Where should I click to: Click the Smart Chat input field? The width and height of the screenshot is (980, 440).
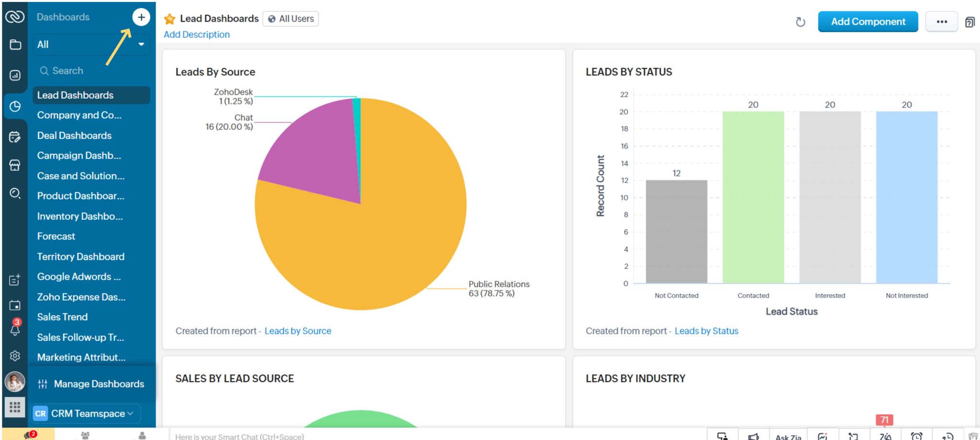(x=287, y=436)
